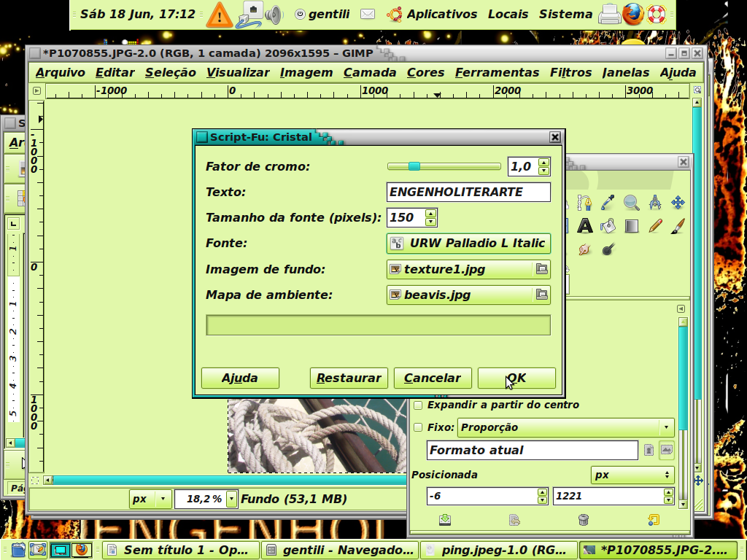Image resolution: width=747 pixels, height=560 pixels.
Task: Click the 'Formato atual' input field
Action: click(532, 450)
